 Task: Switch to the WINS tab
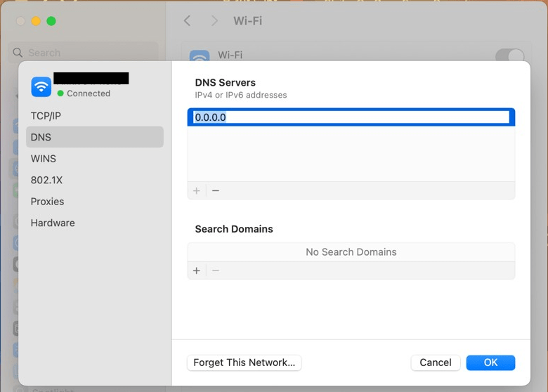click(44, 159)
